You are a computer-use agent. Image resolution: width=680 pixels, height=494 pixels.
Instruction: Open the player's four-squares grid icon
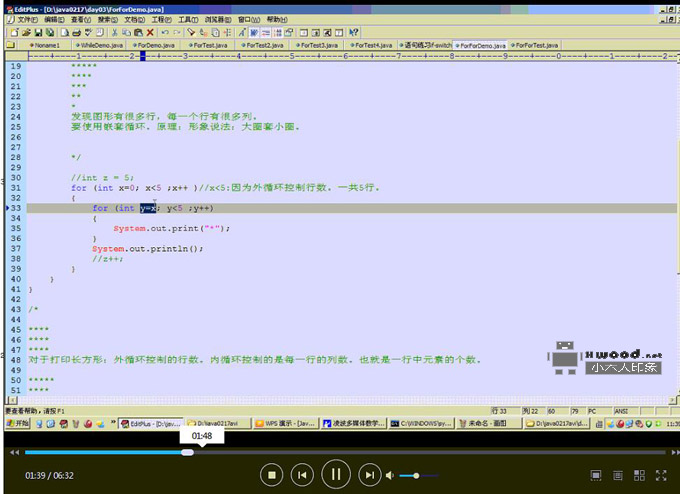coord(639,475)
